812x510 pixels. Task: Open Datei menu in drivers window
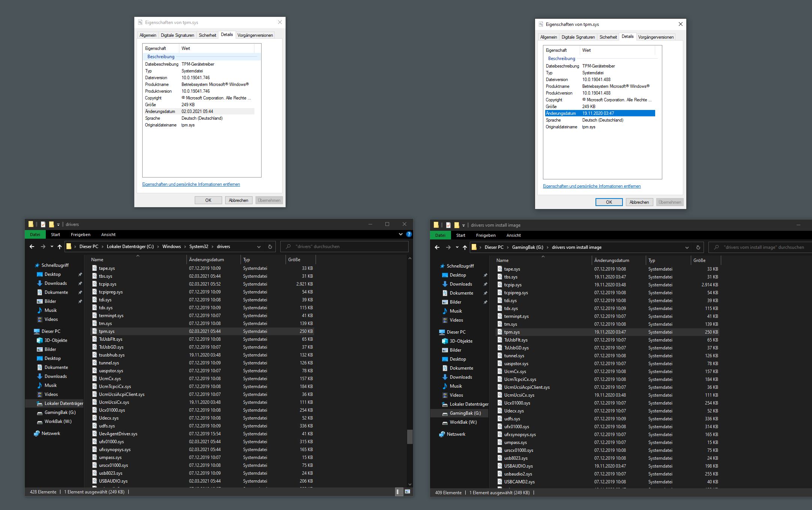35,235
